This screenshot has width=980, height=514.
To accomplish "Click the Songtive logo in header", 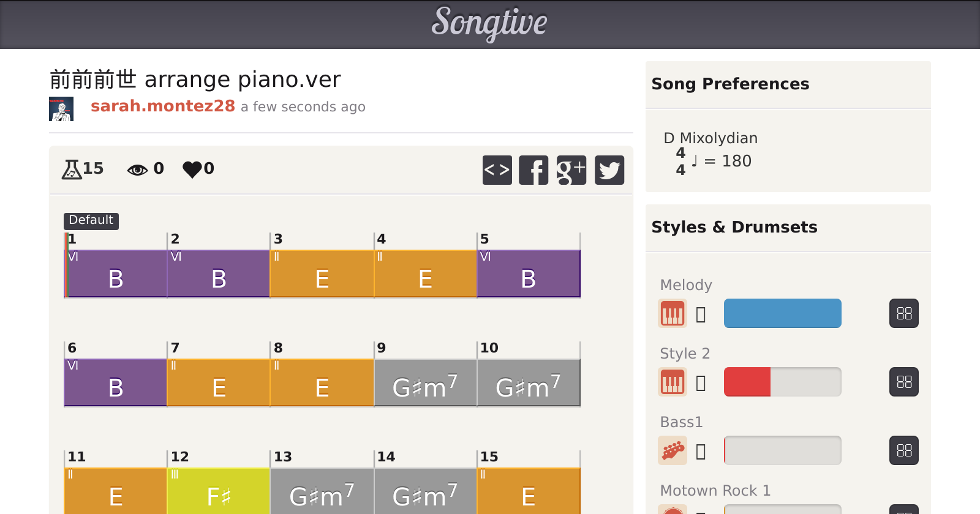I will (x=489, y=23).
